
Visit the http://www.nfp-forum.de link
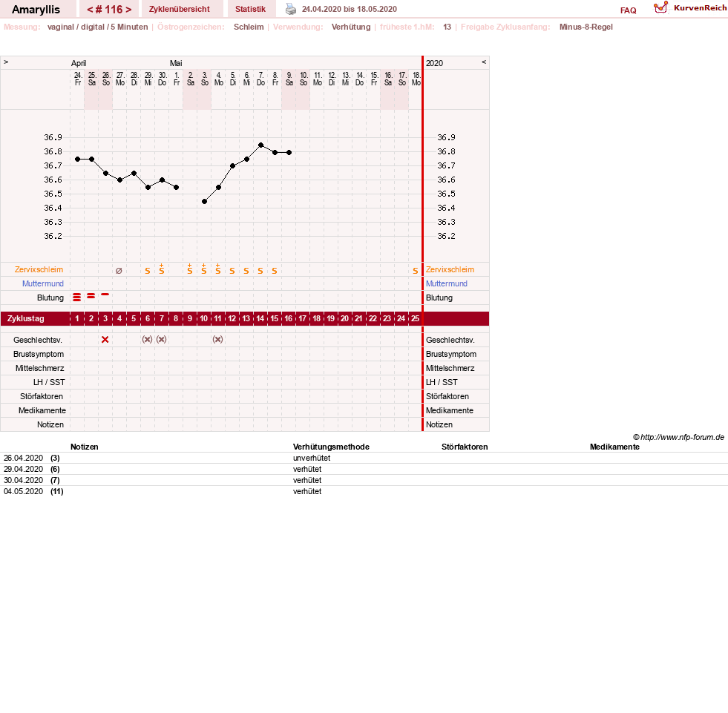point(682,437)
